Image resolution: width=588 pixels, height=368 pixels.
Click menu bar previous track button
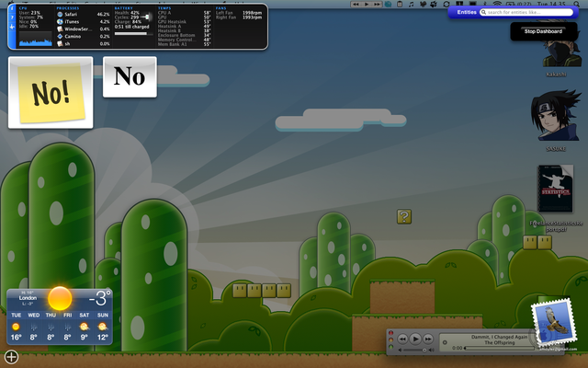(356, 4)
